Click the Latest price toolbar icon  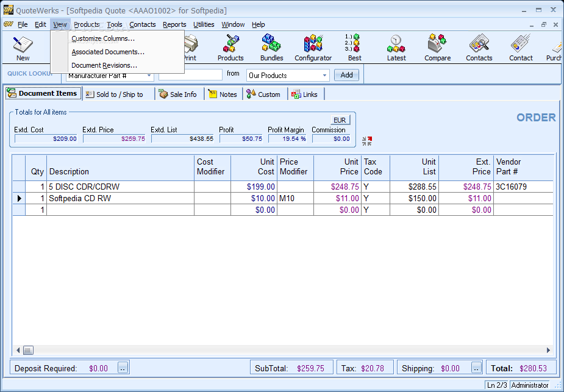coord(396,48)
